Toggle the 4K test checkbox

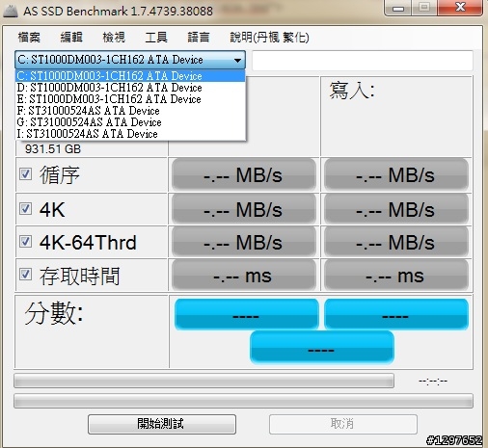coord(25,209)
